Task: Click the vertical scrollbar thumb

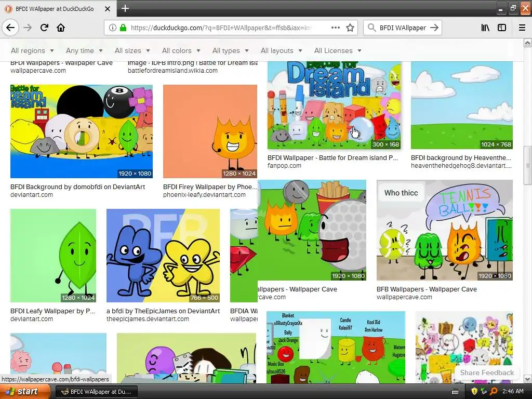Action: point(527,165)
